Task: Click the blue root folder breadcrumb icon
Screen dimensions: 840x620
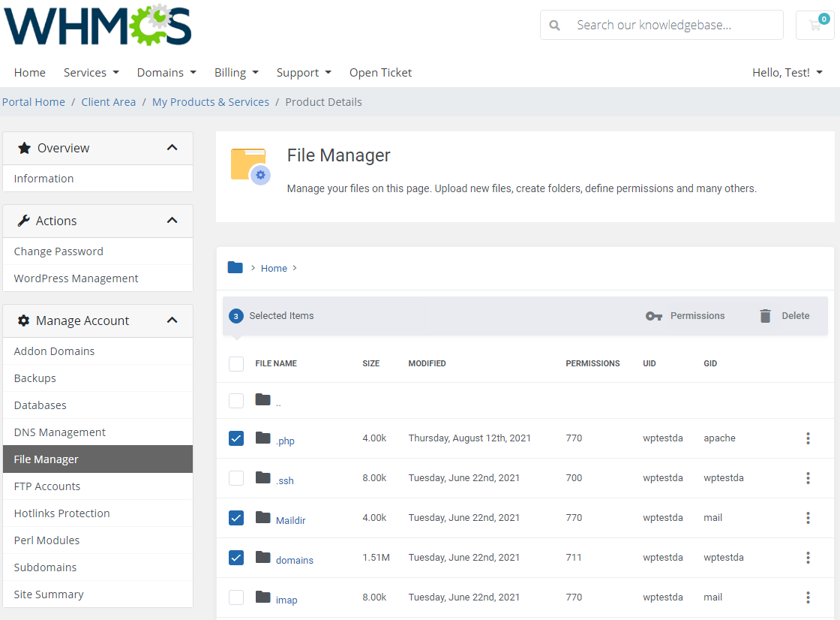Action: (235, 267)
